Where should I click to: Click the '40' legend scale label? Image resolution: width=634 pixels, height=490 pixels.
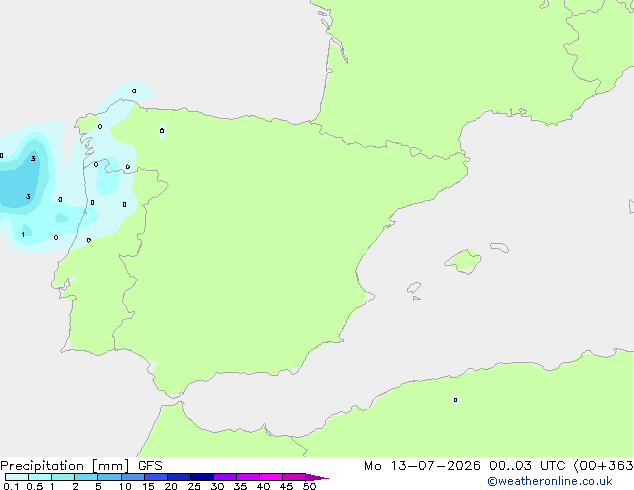click(x=263, y=486)
